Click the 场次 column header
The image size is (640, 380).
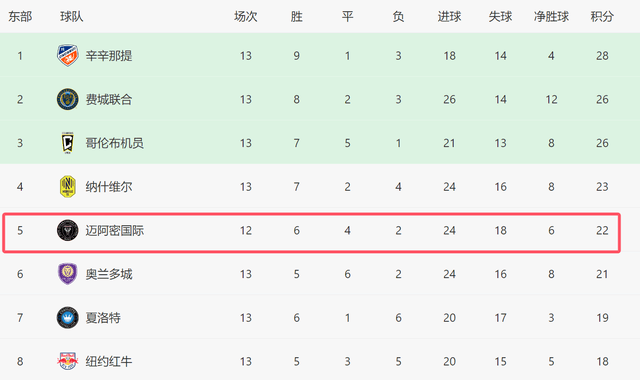(x=246, y=17)
